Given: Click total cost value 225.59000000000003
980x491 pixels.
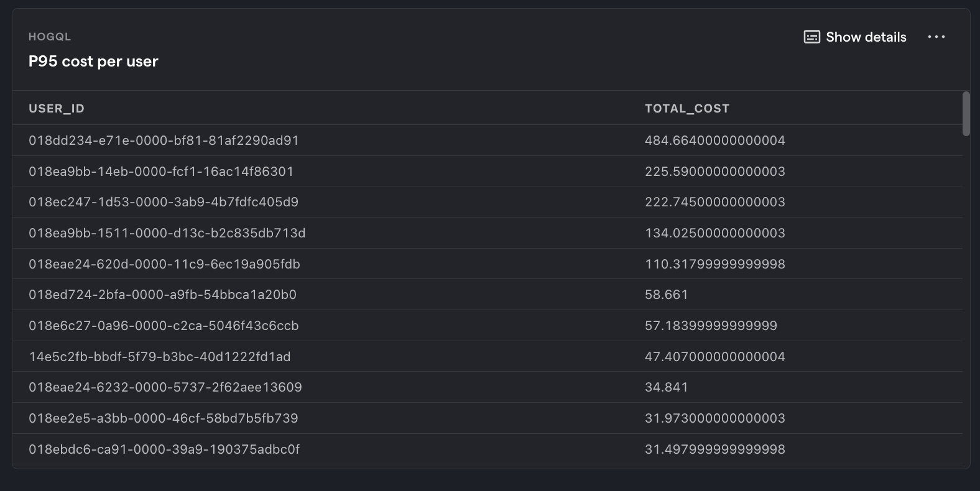Looking at the screenshot, I should (715, 172).
